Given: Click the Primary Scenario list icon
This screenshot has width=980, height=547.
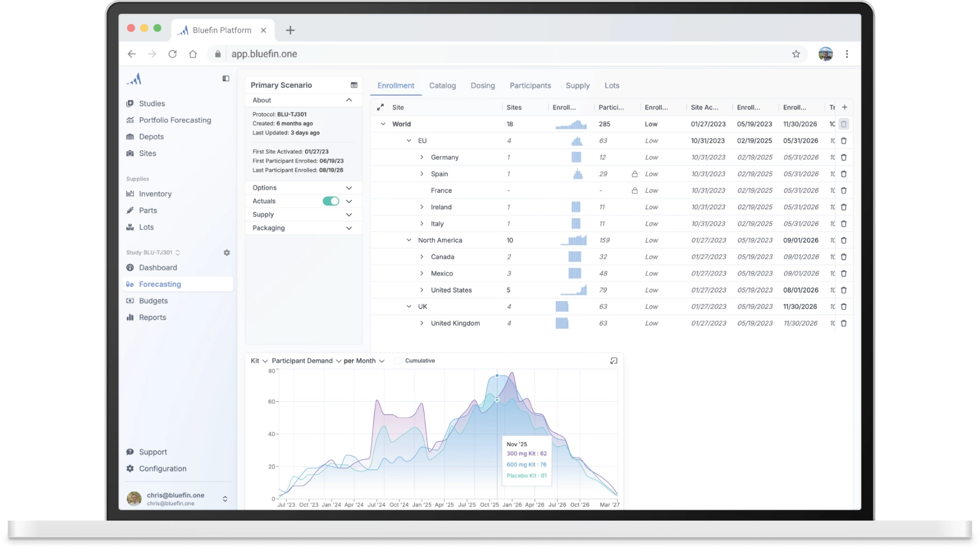Looking at the screenshot, I should 353,85.
